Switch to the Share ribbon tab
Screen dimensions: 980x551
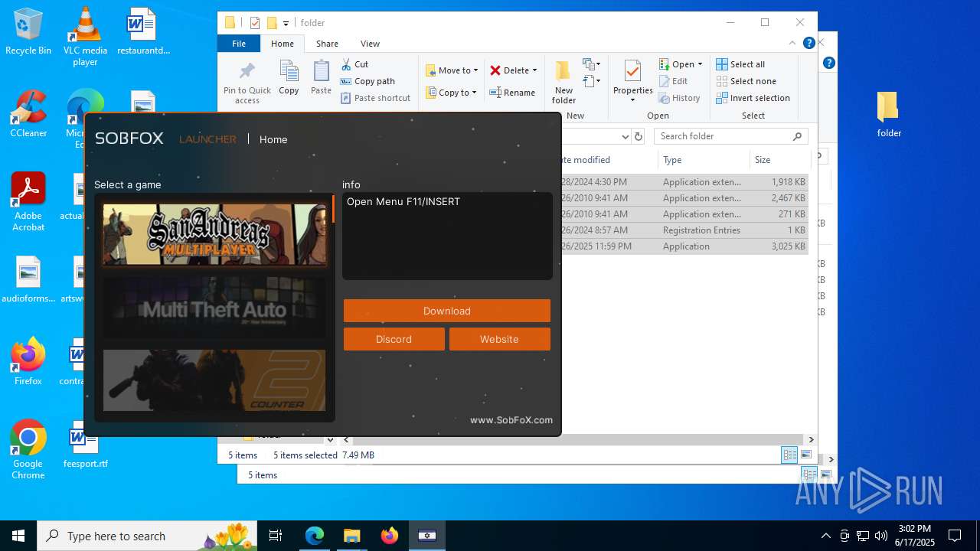pos(327,44)
